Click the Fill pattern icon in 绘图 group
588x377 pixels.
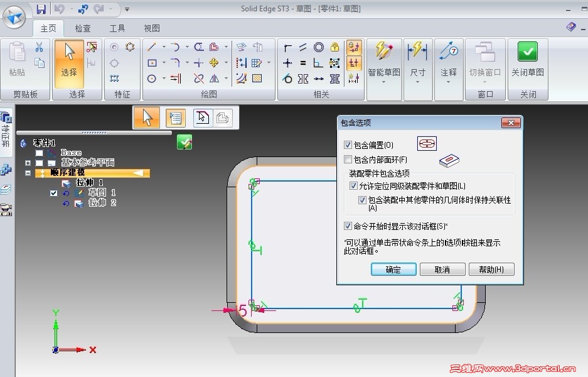(257, 78)
